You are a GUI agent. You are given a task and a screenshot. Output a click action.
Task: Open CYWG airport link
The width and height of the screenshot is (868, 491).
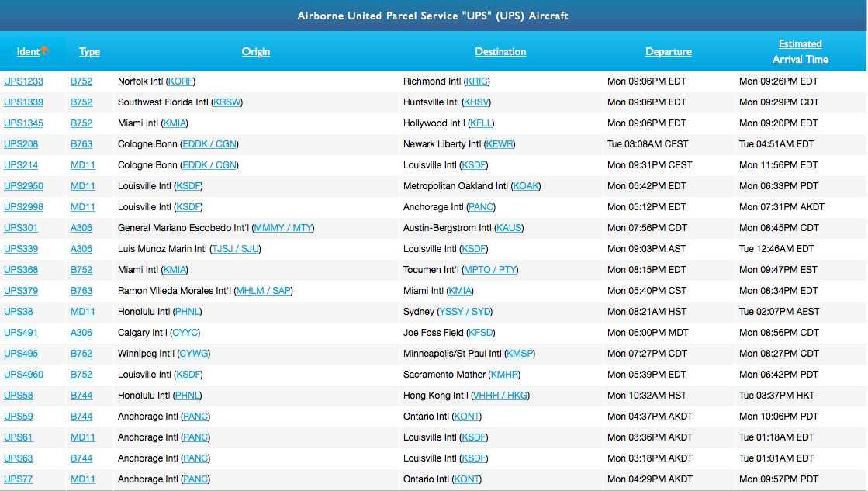point(194,354)
